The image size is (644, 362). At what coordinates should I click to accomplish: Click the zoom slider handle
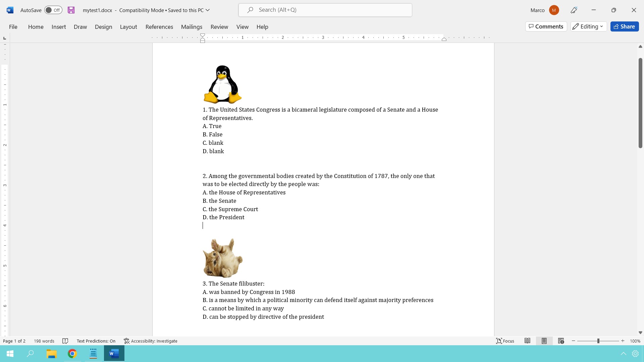point(598,341)
